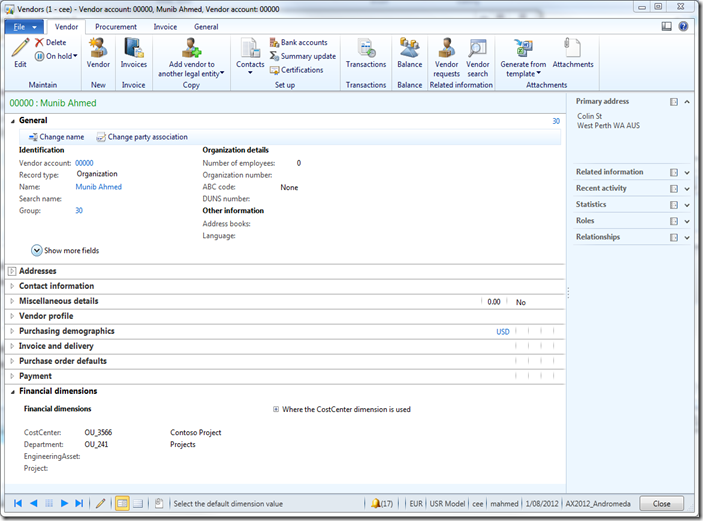
Task: Go to last record
Action: [79, 504]
